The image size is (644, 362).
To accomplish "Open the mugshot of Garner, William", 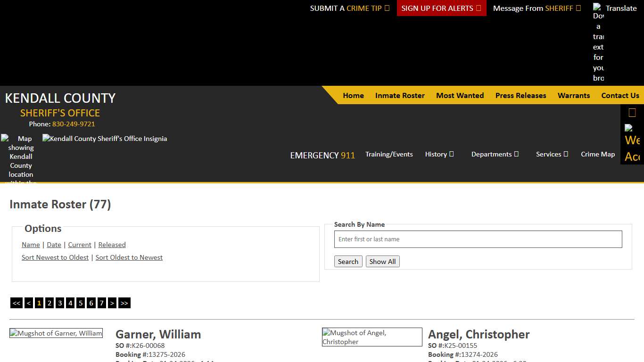I will coord(56,333).
